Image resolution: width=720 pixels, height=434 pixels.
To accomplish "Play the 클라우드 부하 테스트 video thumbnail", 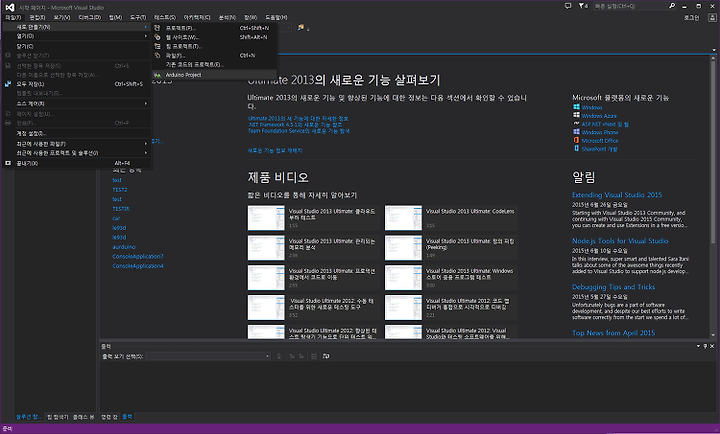I will tap(266, 218).
